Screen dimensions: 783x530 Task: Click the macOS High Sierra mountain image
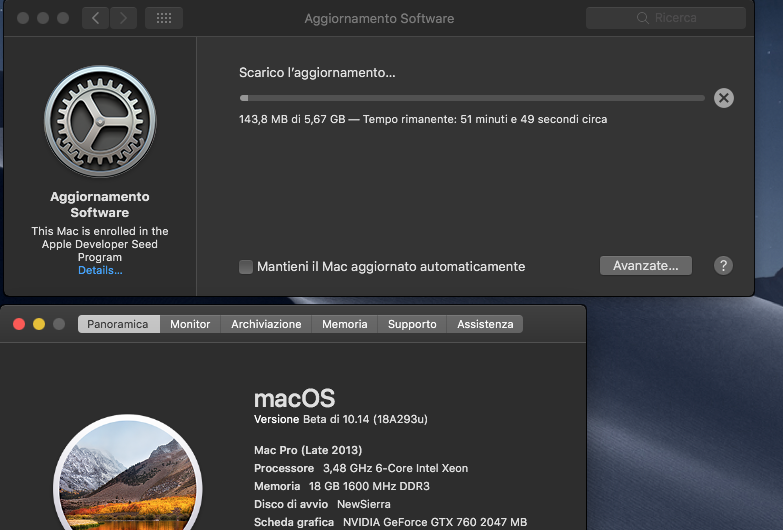point(128,473)
